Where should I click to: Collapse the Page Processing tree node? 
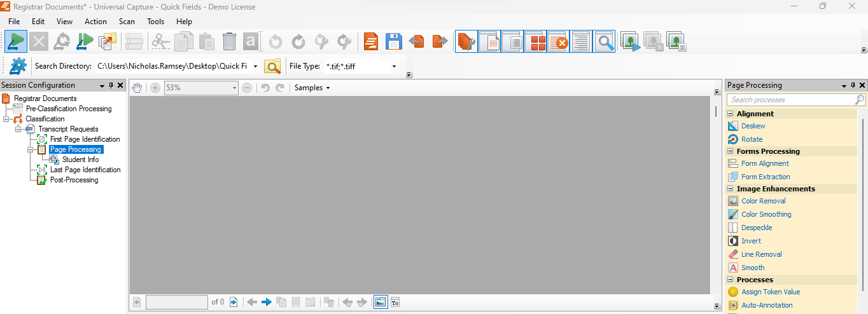click(x=31, y=149)
